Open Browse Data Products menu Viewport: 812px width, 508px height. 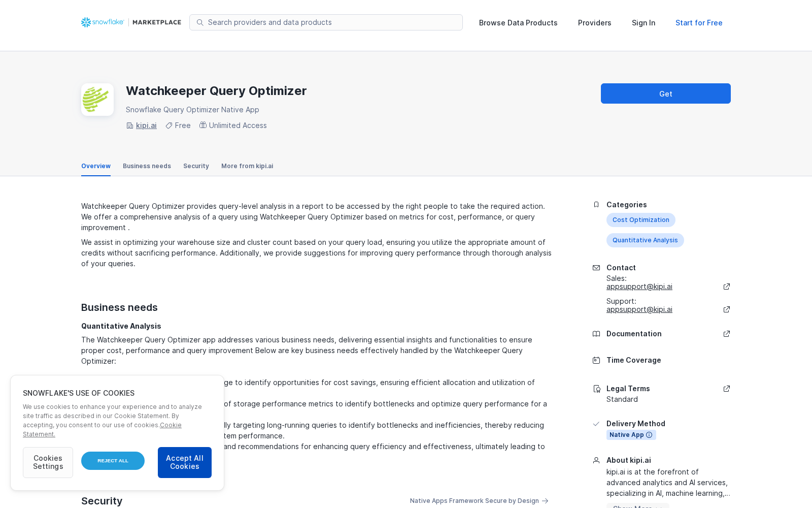518,23
